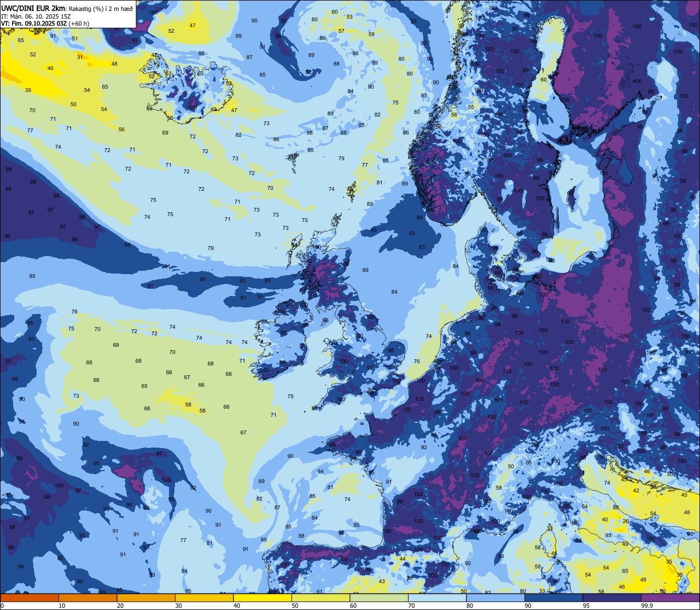Viewport: 700px width, 610px height.
Task: Click the 90–95 percent legend color segment
Action: click(x=553, y=597)
